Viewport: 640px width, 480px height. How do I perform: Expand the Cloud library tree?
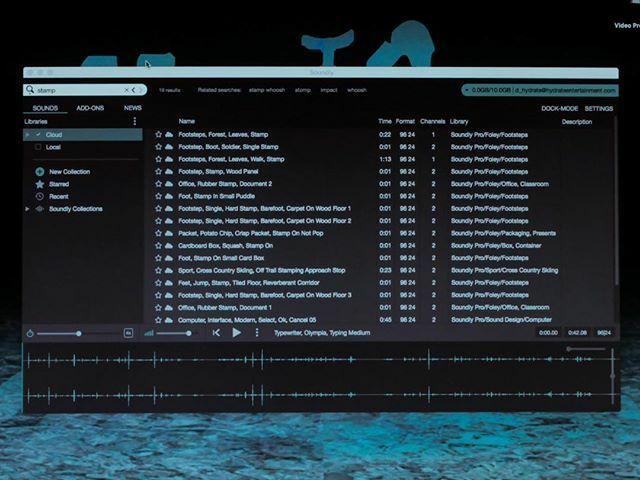[27, 135]
